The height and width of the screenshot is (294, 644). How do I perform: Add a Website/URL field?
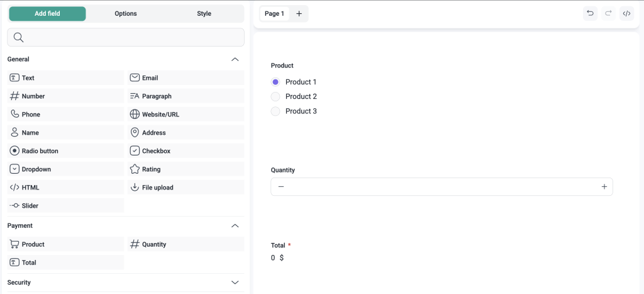coord(186,115)
